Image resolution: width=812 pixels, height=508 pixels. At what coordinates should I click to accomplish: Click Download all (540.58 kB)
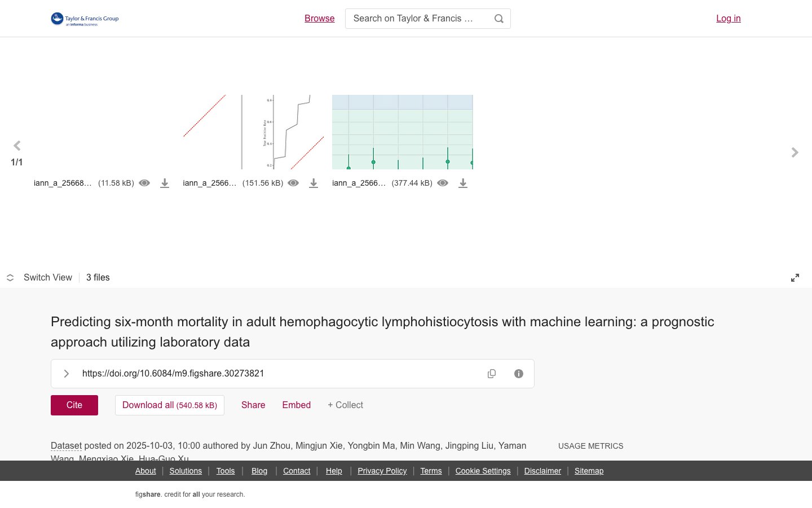point(170,405)
